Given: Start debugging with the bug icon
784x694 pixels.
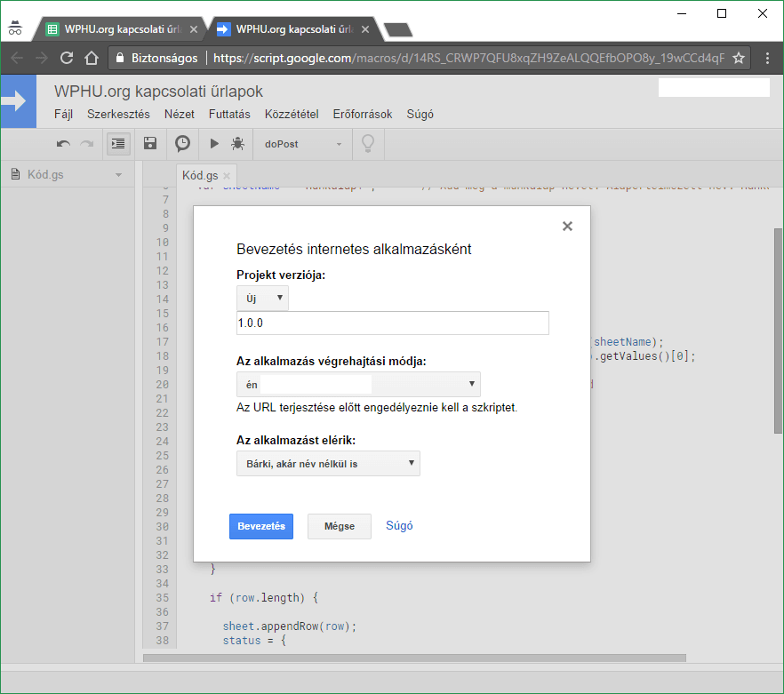Looking at the screenshot, I should [x=237, y=143].
